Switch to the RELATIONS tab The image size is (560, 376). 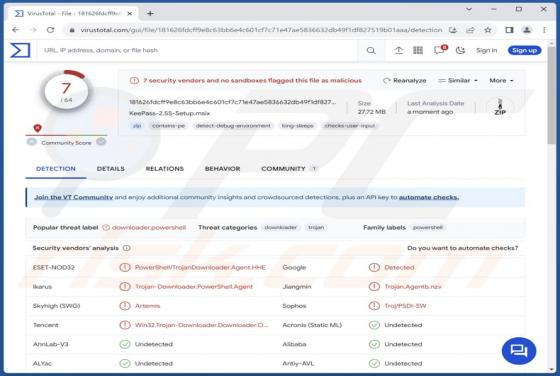point(165,169)
